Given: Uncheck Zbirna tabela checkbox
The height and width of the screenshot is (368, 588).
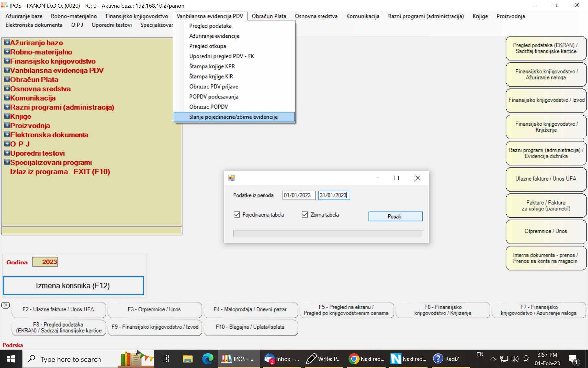Looking at the screenshot, I should point(305,215).
